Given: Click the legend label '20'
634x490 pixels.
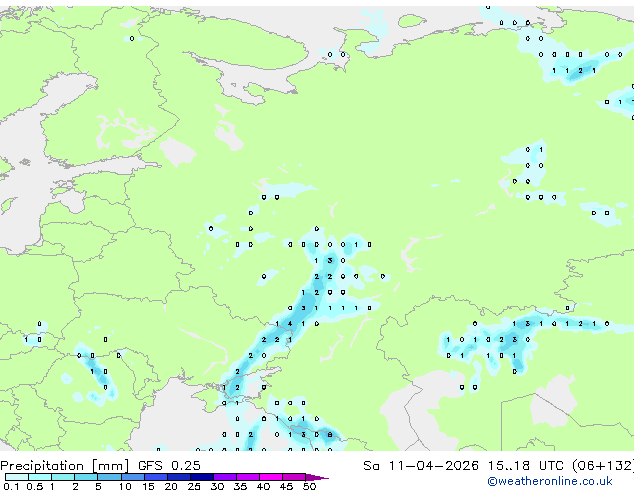Looking at the screenshot, I should [x=171, y=486].
